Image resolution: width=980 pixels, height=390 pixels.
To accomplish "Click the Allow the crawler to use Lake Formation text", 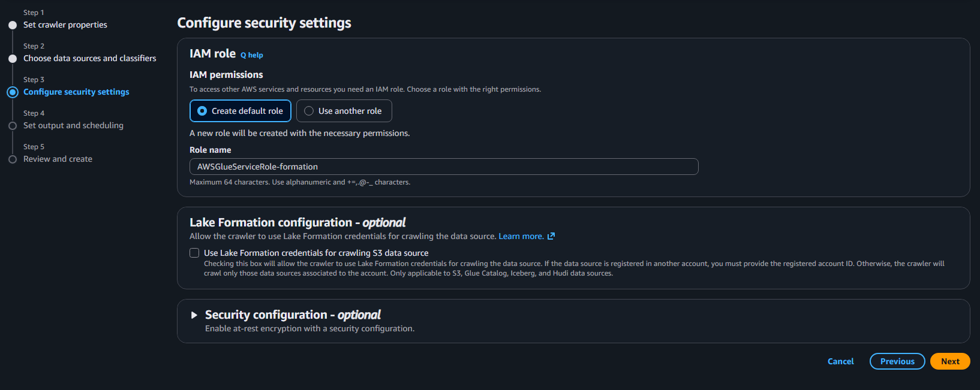I will tap(343, 236).
